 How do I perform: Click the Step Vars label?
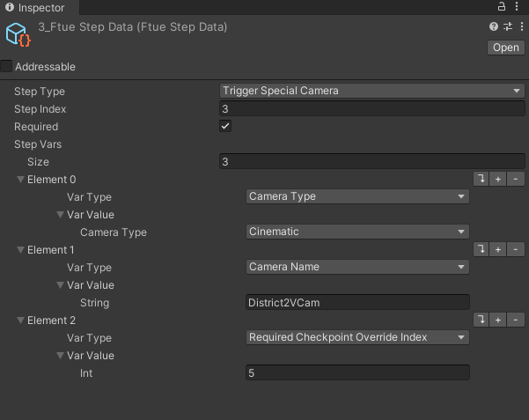coord(38,144)
